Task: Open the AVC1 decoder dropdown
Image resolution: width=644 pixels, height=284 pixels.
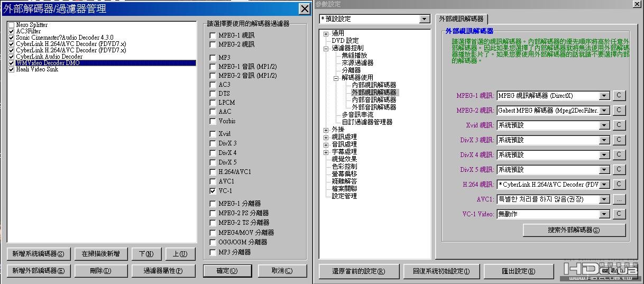Action: [605, 199]
